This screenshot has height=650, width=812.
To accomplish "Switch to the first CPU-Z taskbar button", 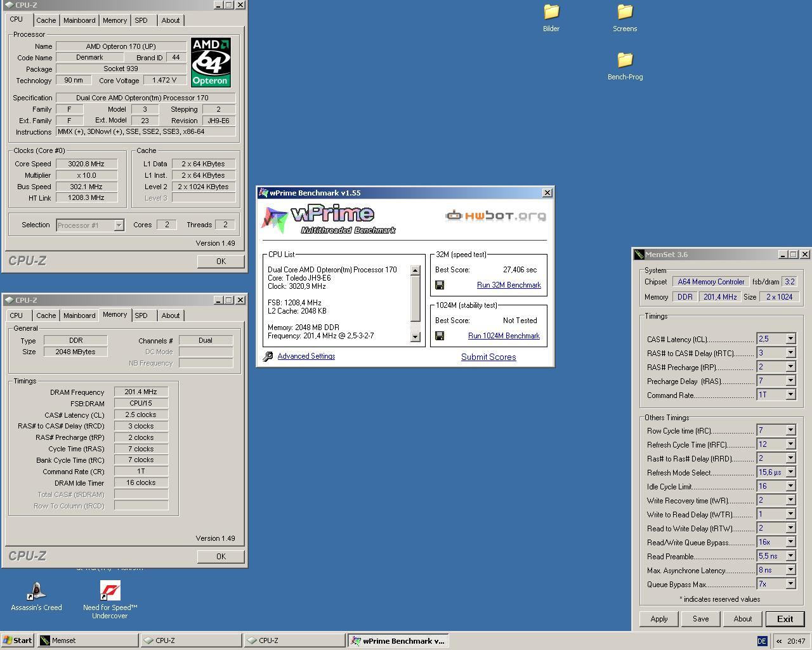I will (191, 640).
